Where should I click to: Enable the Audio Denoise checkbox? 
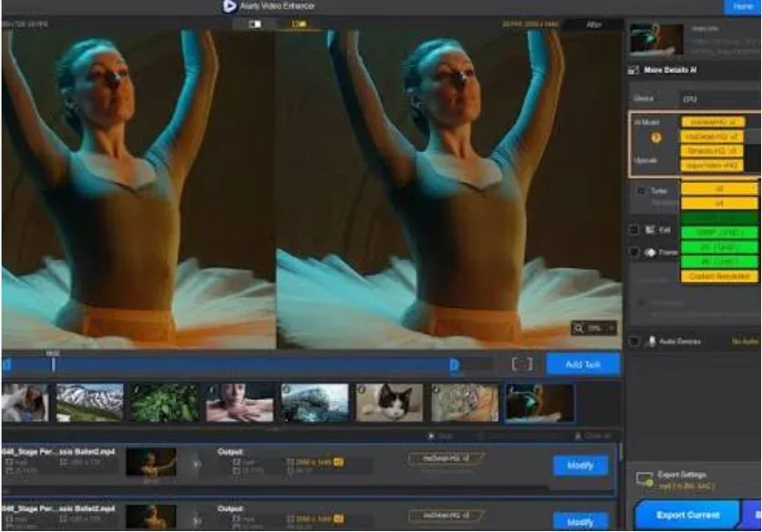click(x=633, y=342)
